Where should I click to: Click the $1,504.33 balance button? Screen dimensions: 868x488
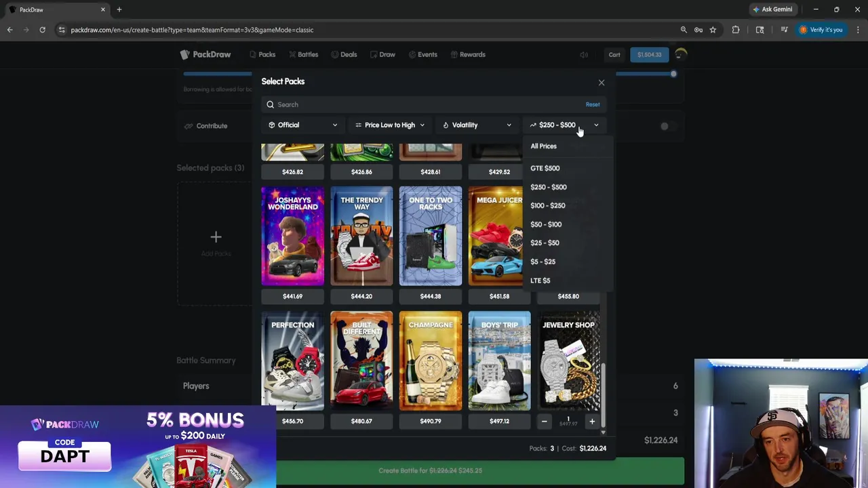pos(649,55)
